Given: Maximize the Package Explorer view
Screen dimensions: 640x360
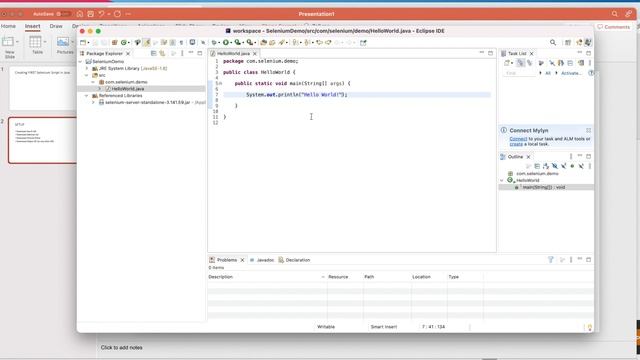Looking at the screenshot, I should coord(200,53).
